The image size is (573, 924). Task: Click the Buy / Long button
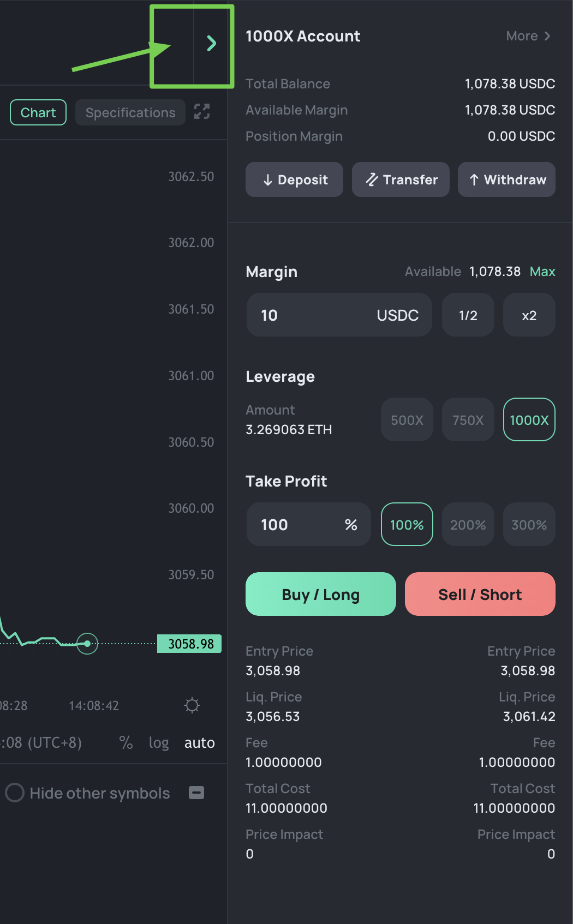point(320,594)
